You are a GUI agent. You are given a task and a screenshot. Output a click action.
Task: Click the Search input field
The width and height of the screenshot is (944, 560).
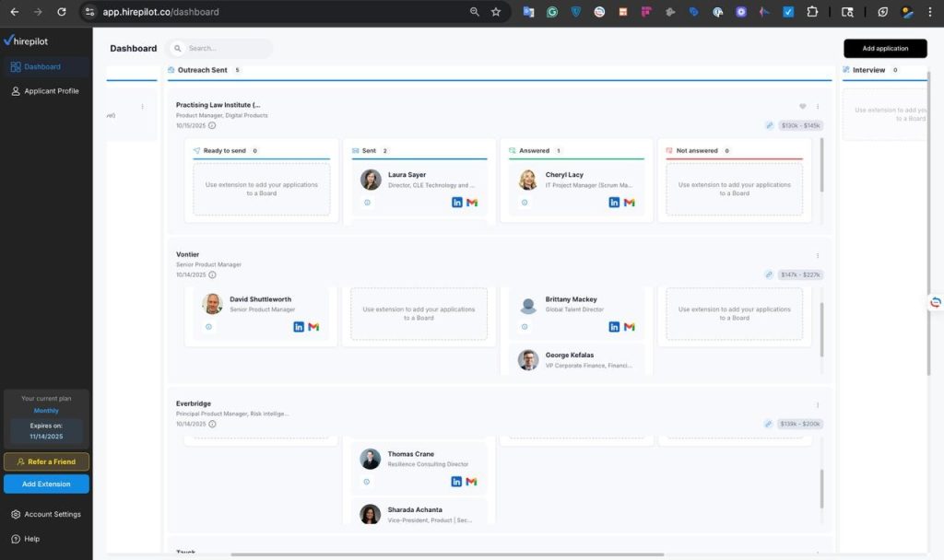(221, 48)
